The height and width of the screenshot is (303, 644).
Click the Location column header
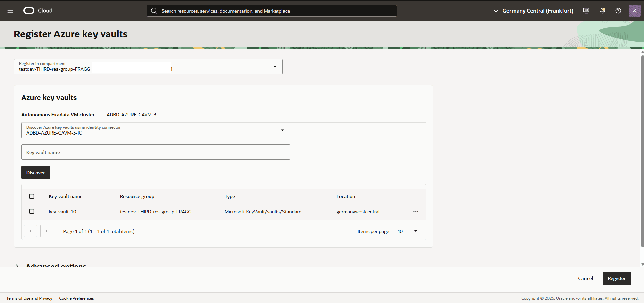(x=346, y=196)
